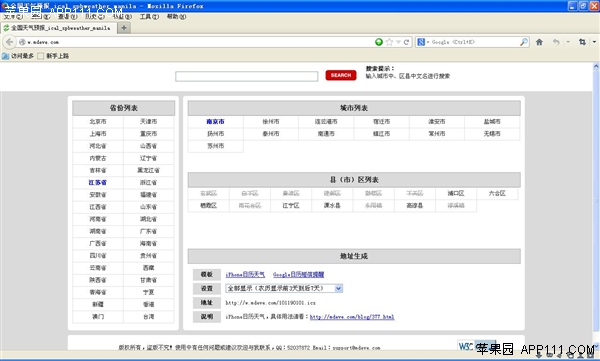Bookmark this page with the star icon
This screenshot has height=361, width=600.
point(390,42)
